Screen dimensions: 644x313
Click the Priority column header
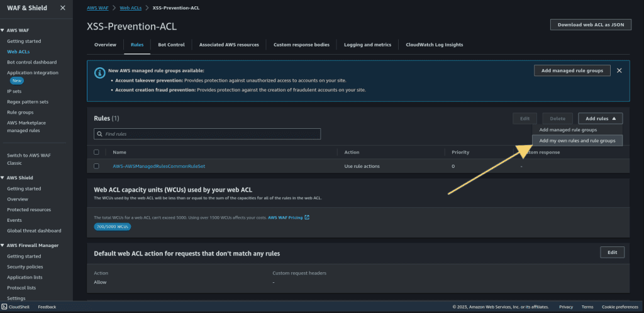click(460, 152)
